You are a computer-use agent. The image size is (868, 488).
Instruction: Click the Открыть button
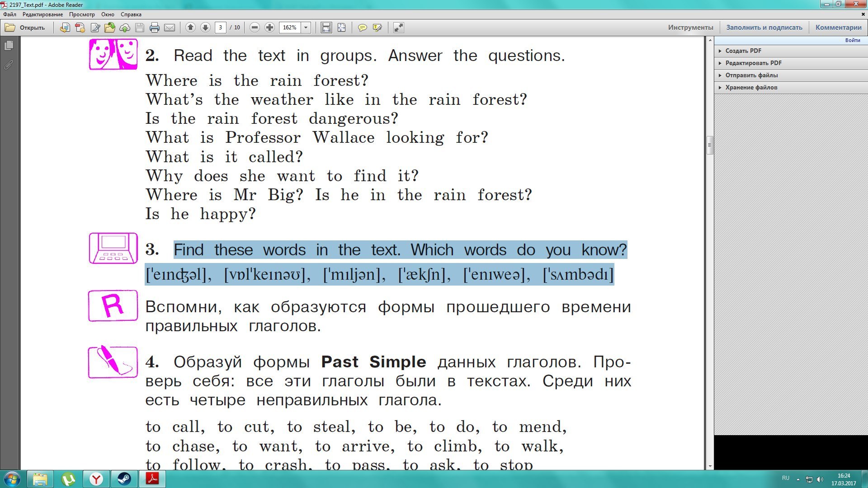coord(25,28)
